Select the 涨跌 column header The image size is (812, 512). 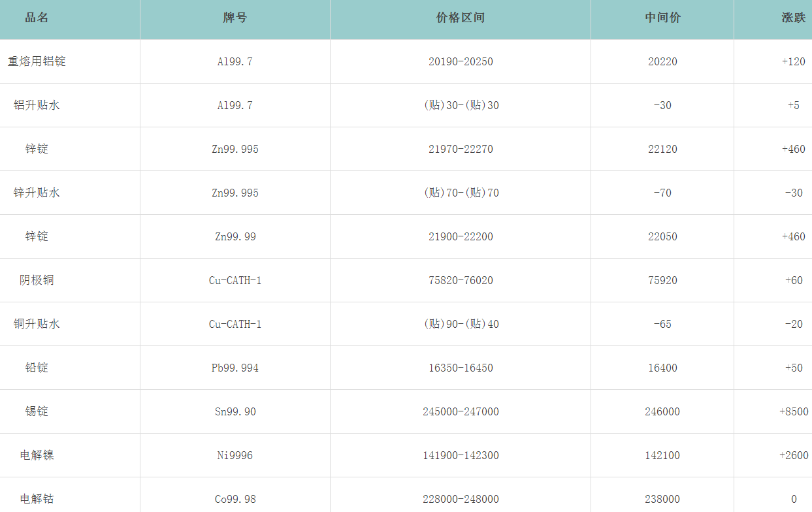coord(793,18)
